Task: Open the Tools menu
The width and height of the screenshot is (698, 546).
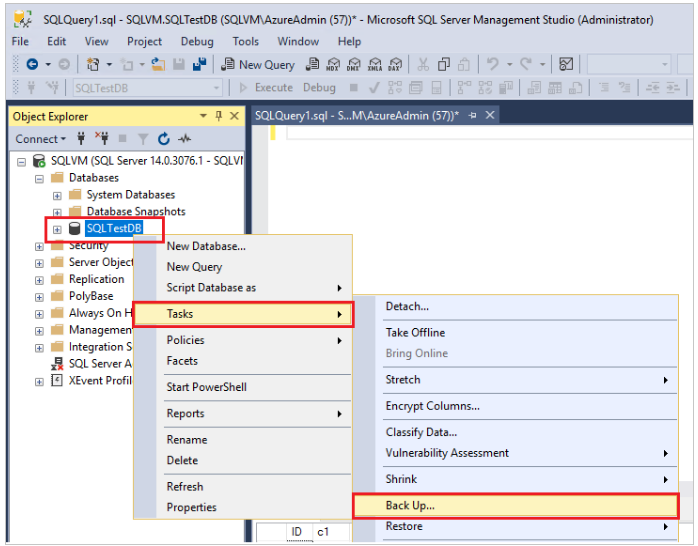Action: pos(245,41)
